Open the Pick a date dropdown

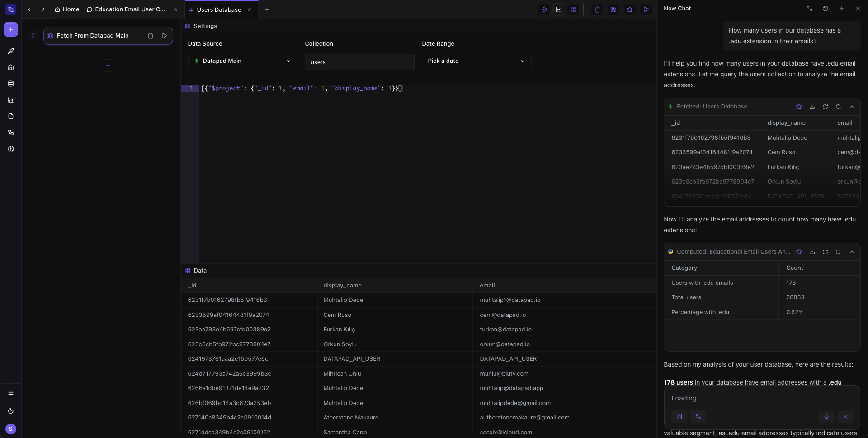476,61
